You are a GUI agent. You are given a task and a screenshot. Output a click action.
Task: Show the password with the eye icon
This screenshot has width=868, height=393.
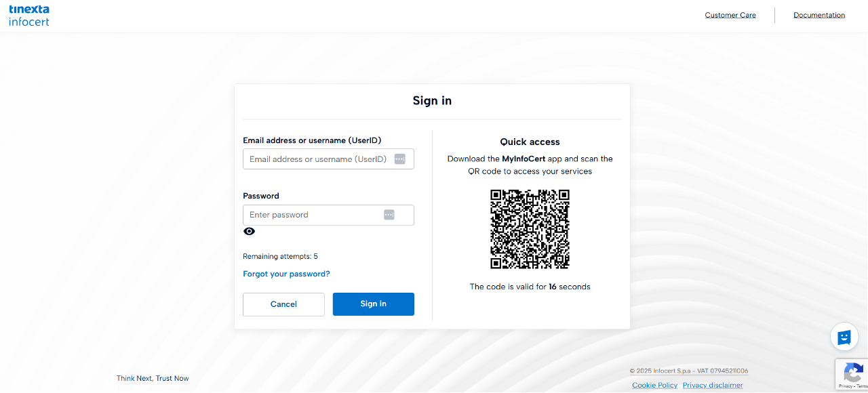(x=250, y=232)
